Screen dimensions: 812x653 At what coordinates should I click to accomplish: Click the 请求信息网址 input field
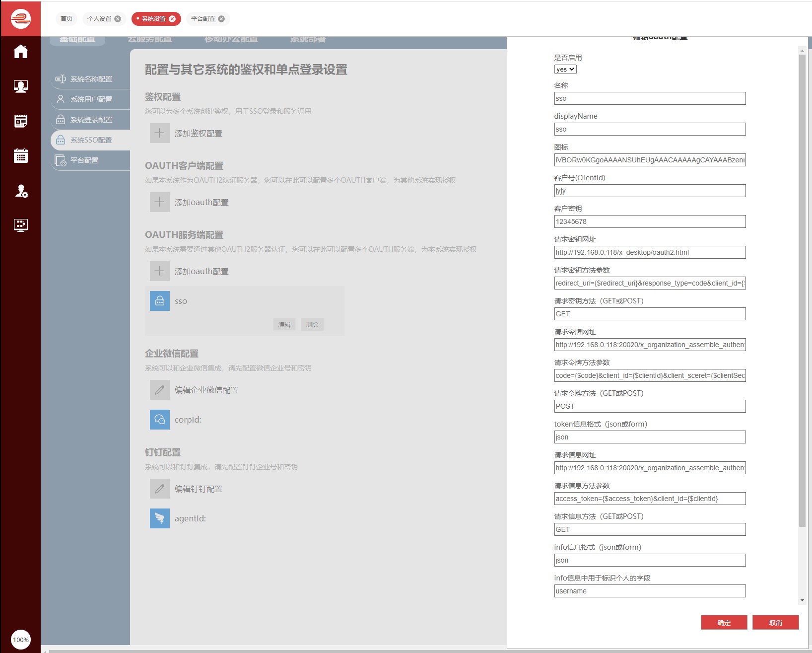[650, 468]
